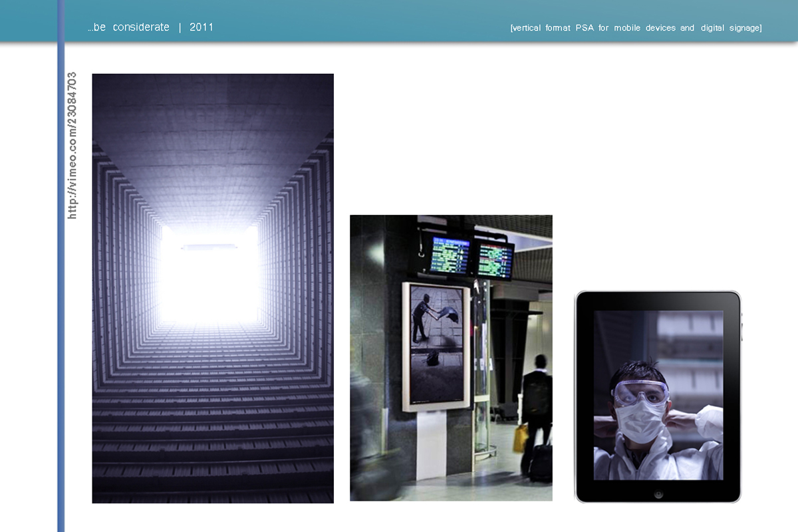This screenshot has height=532, width=798.
Task: Click the '...be considerate | 2011' title
Action: click(x=150, y=27)
